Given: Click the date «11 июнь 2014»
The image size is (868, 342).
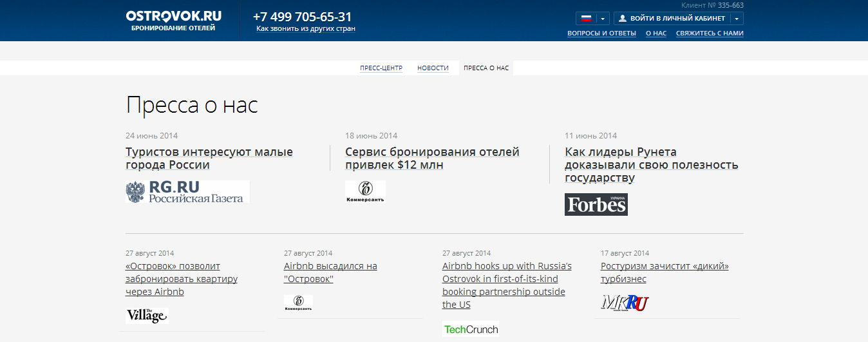Looking at the screenshot, I should 591,136.
